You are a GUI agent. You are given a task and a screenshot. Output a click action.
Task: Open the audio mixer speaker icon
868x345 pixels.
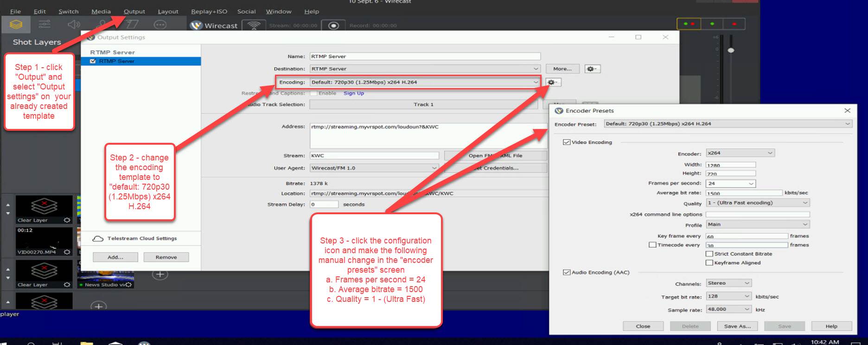tap(74, 25)
